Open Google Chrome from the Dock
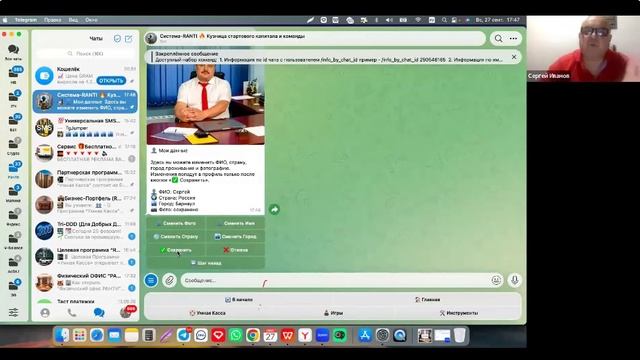 click(x=253, y=336)
